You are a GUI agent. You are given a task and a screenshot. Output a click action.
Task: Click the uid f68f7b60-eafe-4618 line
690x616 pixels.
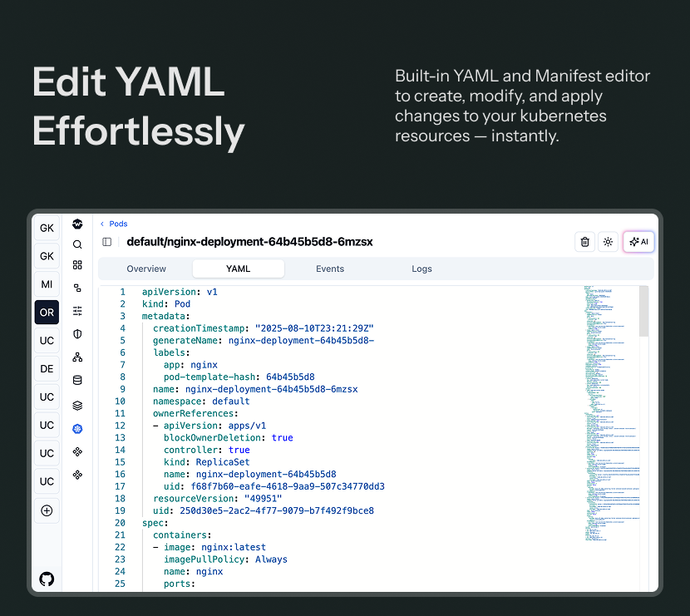[x=274, y=486]
